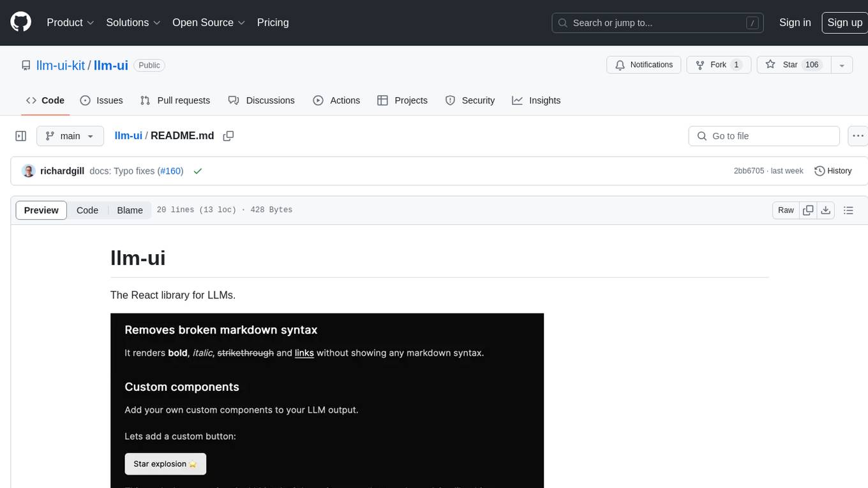Open commit 2bb6705
The height and width of the screenshot is (488, 868).
749,171
